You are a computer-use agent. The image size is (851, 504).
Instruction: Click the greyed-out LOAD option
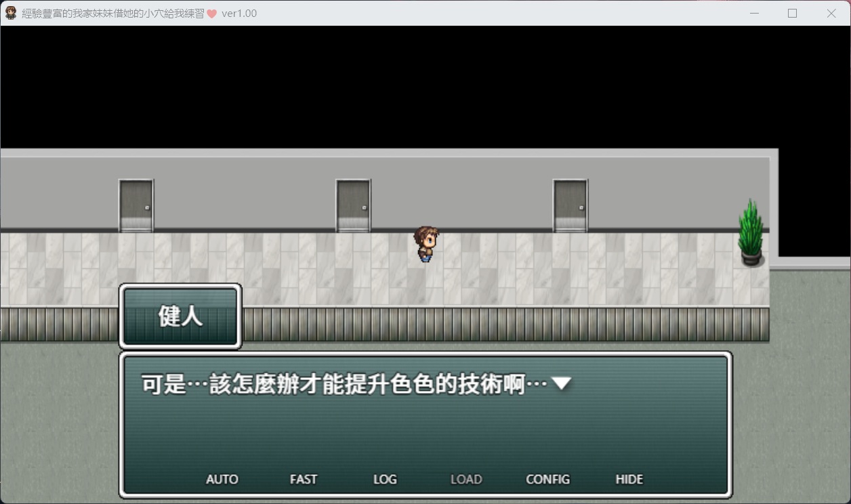click(466, 479)
